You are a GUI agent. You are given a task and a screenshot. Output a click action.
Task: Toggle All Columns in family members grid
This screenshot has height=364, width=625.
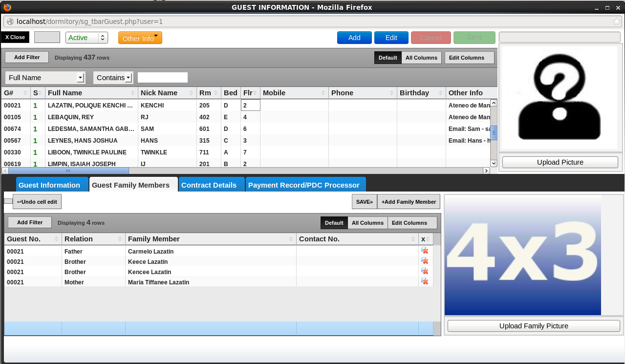pos(367,223)
